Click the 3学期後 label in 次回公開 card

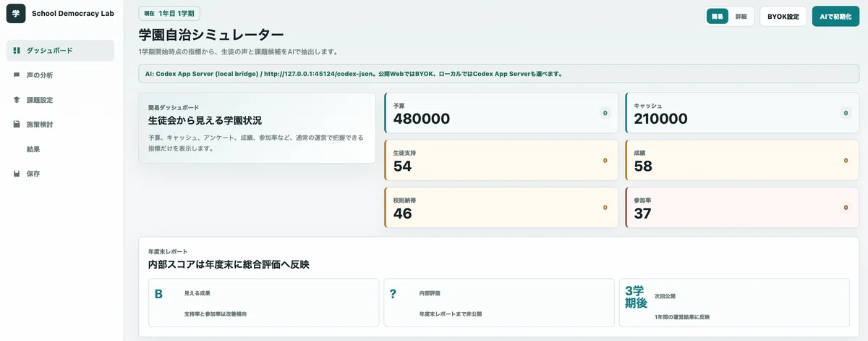coord(635,297)
